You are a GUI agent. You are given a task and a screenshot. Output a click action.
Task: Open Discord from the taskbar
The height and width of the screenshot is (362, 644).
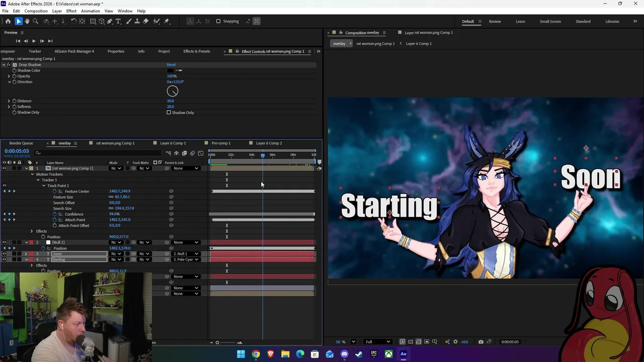tap(344, 354)
